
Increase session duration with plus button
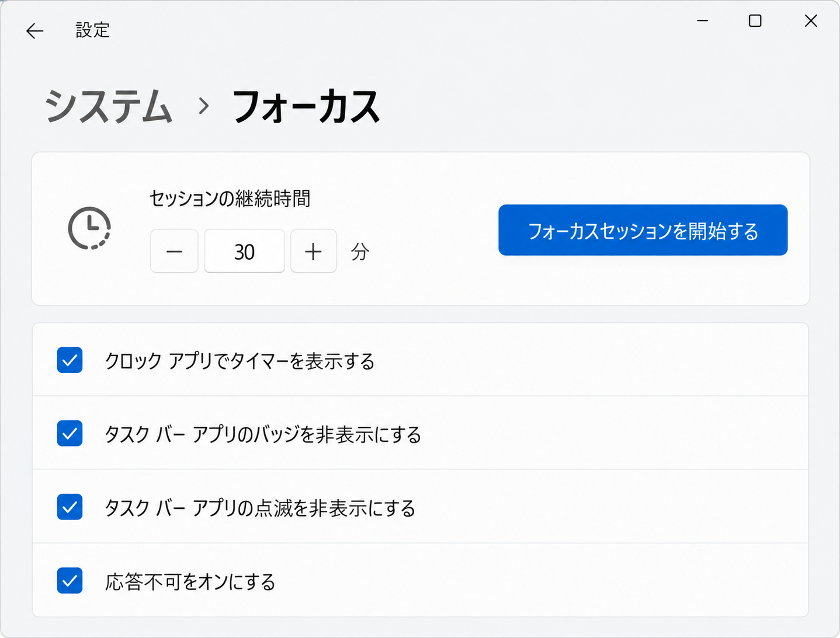click(x=314, y=251)
